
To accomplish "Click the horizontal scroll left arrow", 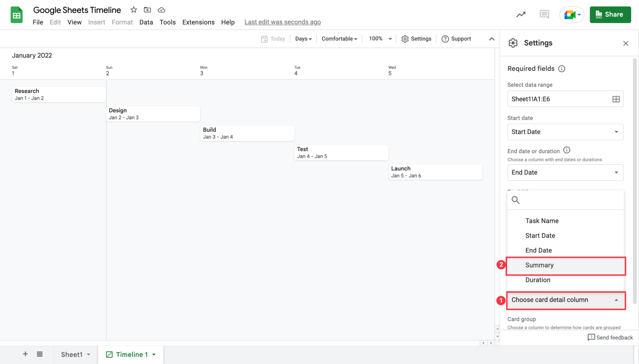I will pyautogui.click(x=483, y=343).
